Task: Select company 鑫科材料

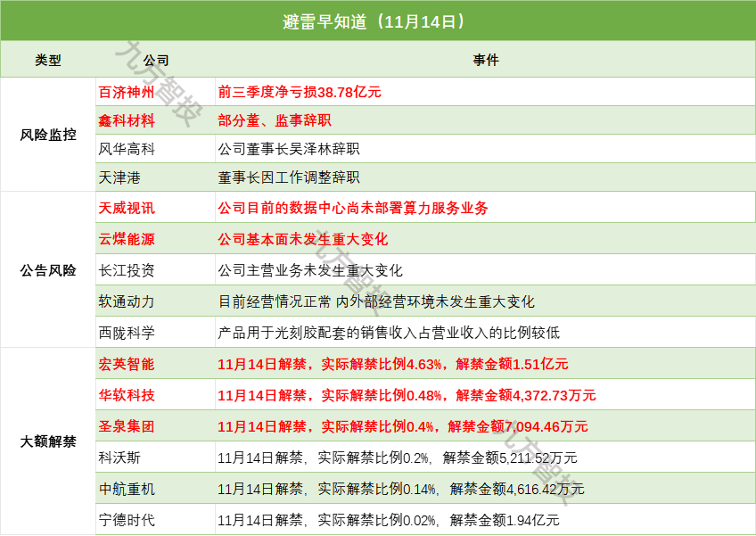Action: 127,120
